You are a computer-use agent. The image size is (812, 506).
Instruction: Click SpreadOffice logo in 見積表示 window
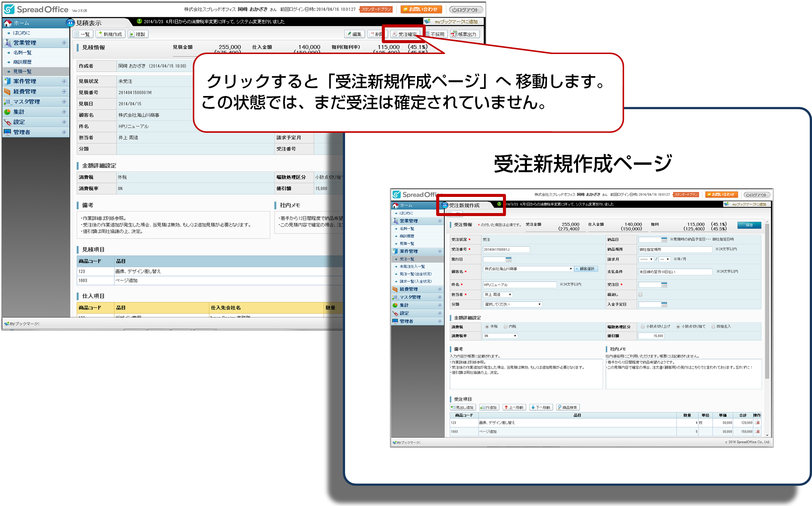36,9
